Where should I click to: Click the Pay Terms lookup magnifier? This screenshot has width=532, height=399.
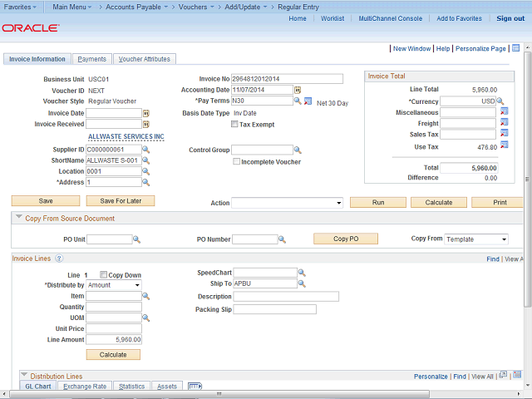pyautogui.click(x=298, y=101)
